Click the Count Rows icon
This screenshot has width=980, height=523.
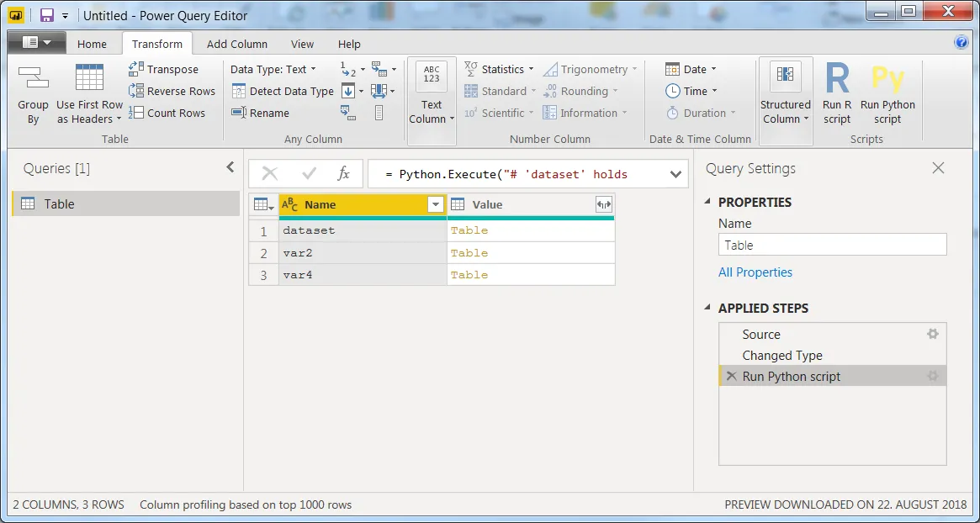(x=135, y=113)
